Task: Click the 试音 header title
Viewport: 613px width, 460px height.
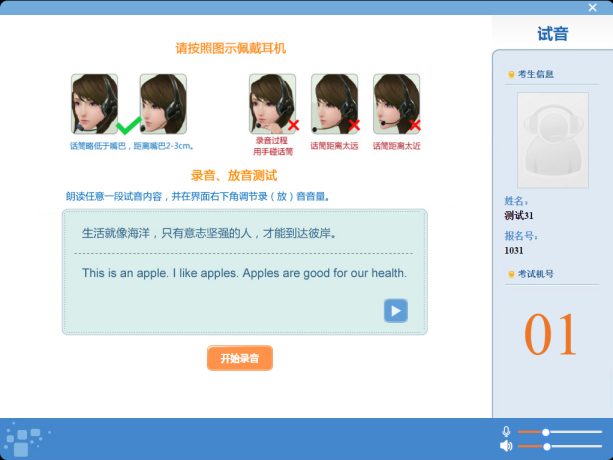Action: 552,34
